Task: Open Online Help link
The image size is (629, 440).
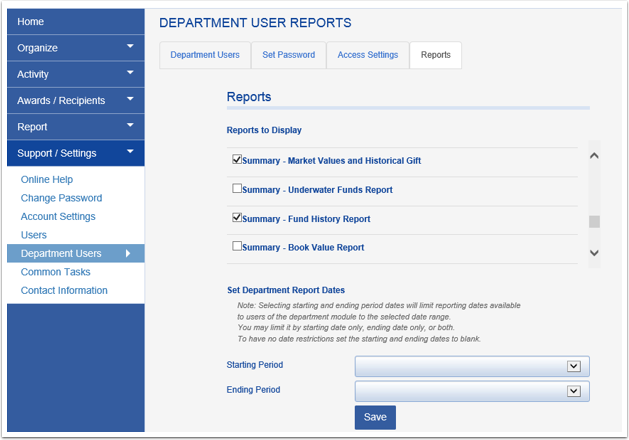Action: 47,179
